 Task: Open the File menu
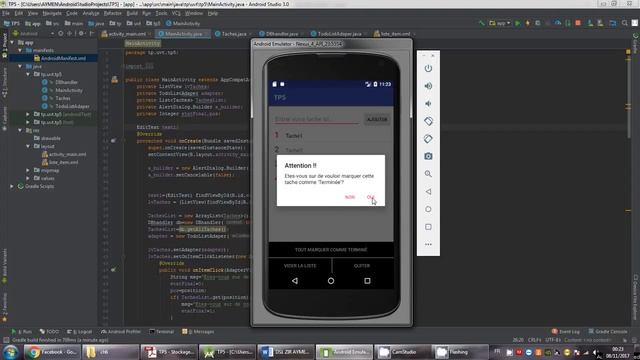[6, 13]
